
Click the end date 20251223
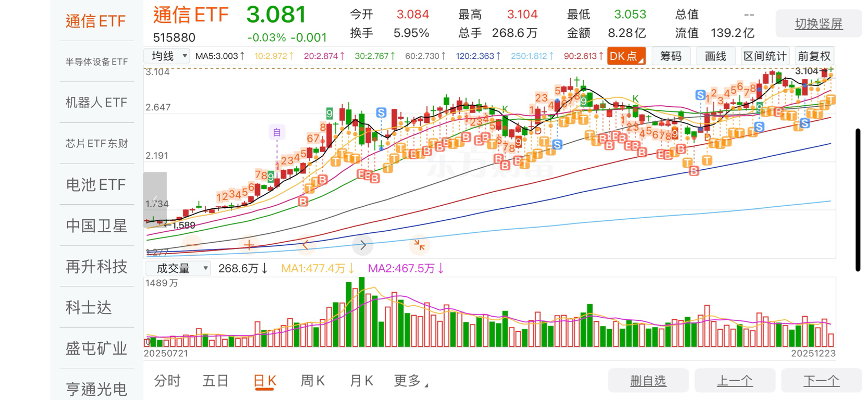click(x=813, y=353)
